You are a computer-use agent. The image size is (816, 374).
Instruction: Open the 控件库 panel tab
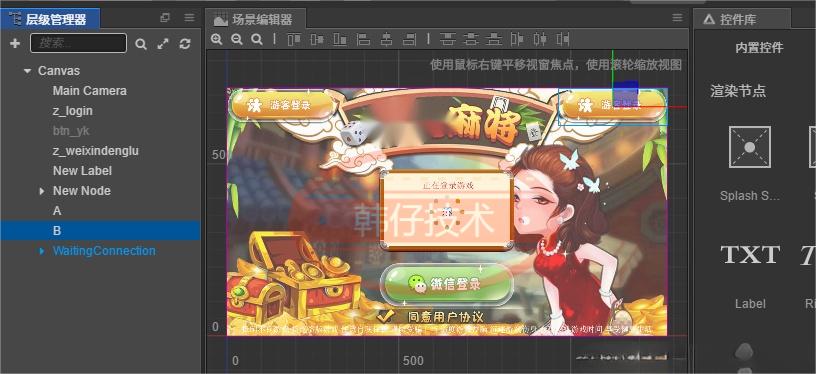click(738, 20)
